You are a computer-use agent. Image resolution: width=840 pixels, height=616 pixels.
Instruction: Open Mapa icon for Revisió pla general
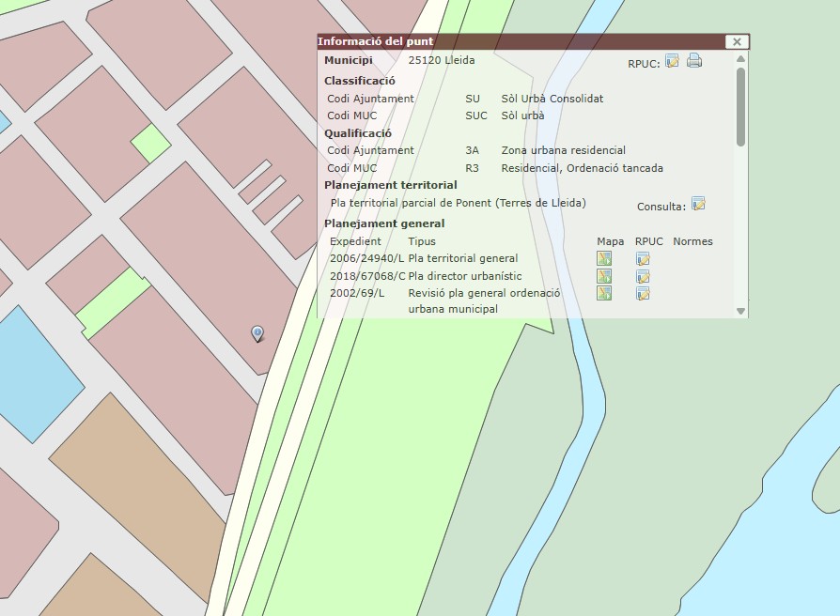click(x=604, y=293)
